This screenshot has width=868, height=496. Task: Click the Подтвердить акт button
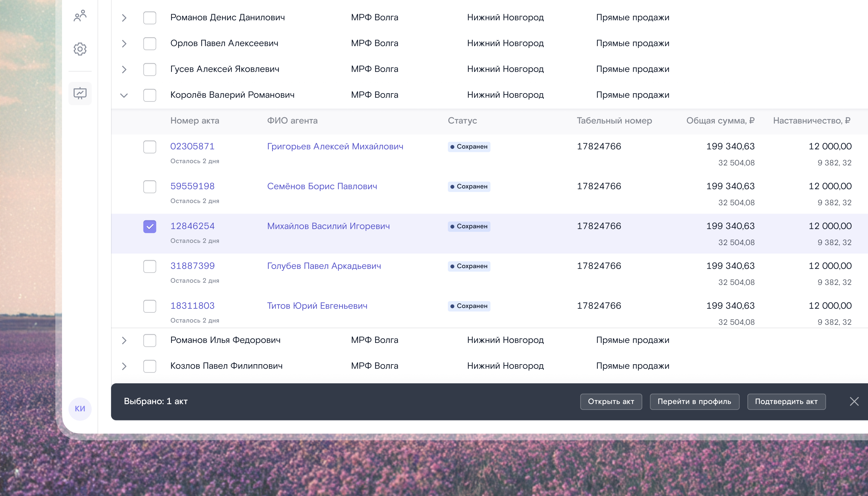pos(786,402)
